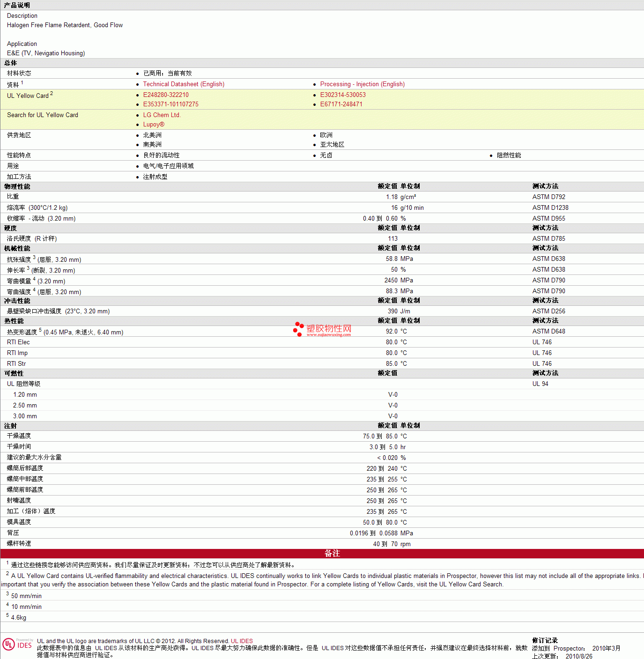Click the 阻燃性能 feature entry
Screen dimensions: 644x659
tap(509, 155)
